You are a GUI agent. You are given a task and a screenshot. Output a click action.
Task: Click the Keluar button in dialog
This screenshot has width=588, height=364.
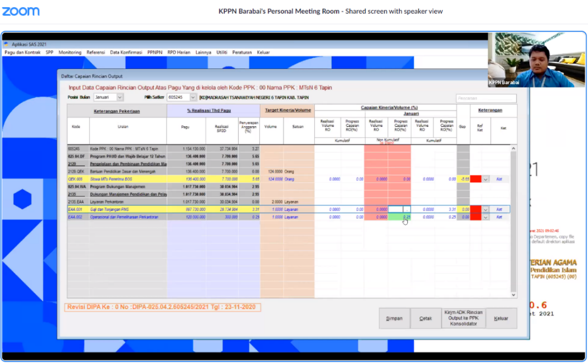click(501, 318)
